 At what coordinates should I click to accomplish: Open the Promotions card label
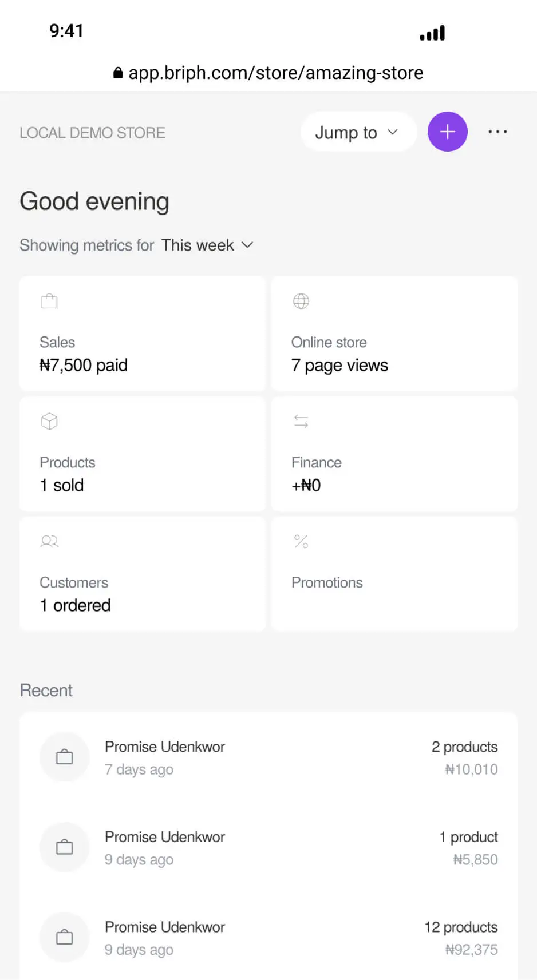pyautogui.click(x=327, y=583)
